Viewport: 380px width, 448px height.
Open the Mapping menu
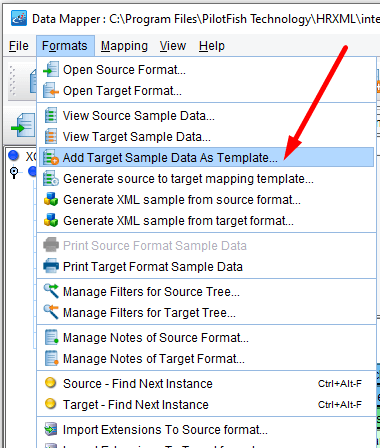click(124, 46)
